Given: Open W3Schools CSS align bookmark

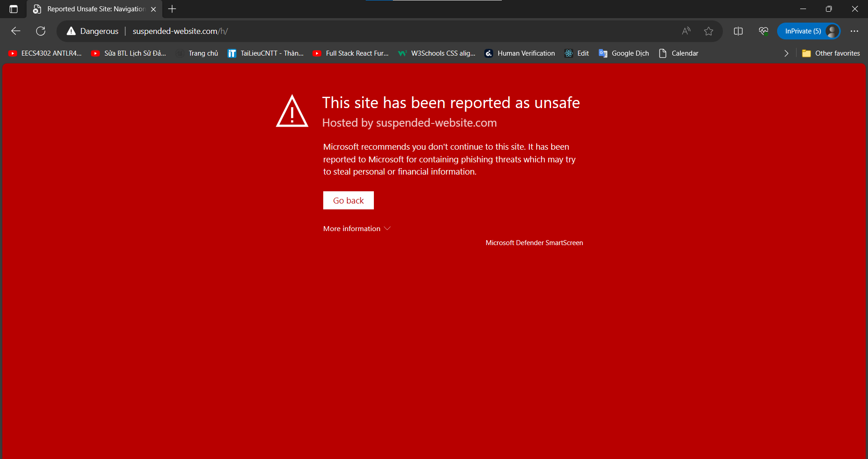Looking at the screenshot, I should click(437, 53).
